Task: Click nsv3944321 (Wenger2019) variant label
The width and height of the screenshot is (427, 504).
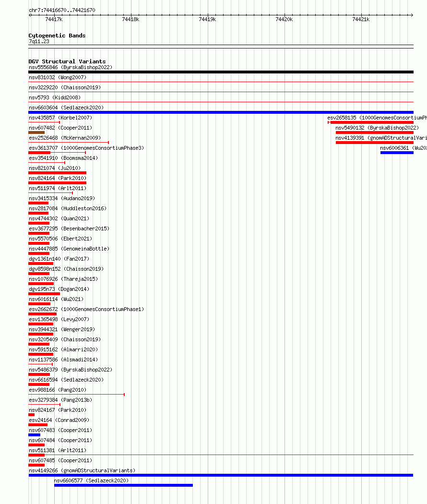Action: (62, 329)
